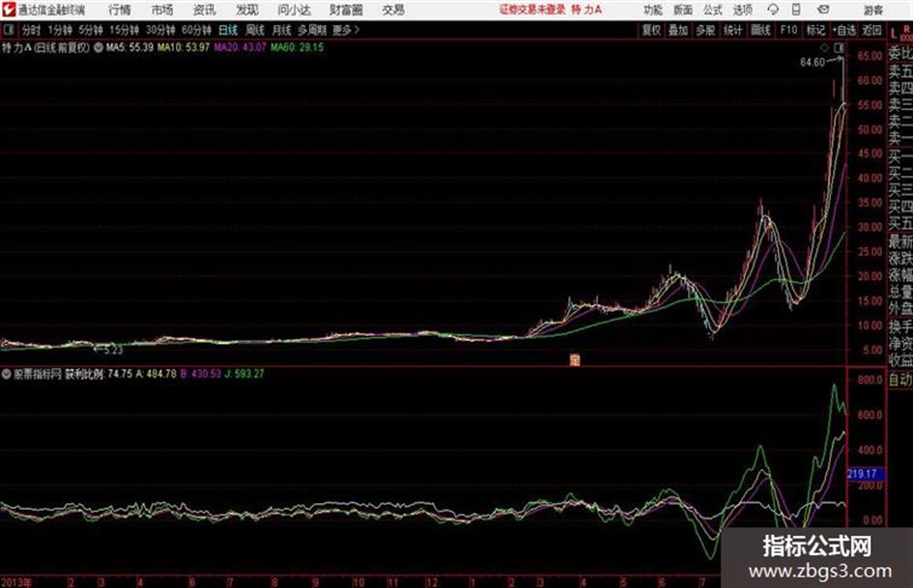
Task: Click the 统计 statistics button
Action: (733, 30)
